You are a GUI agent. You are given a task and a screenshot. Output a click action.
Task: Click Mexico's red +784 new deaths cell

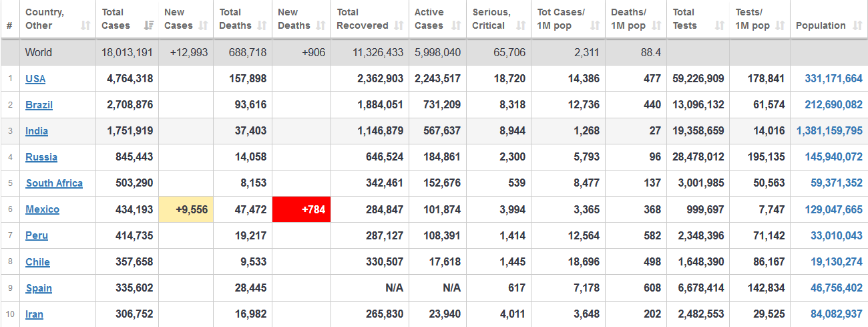pos(302,209)
